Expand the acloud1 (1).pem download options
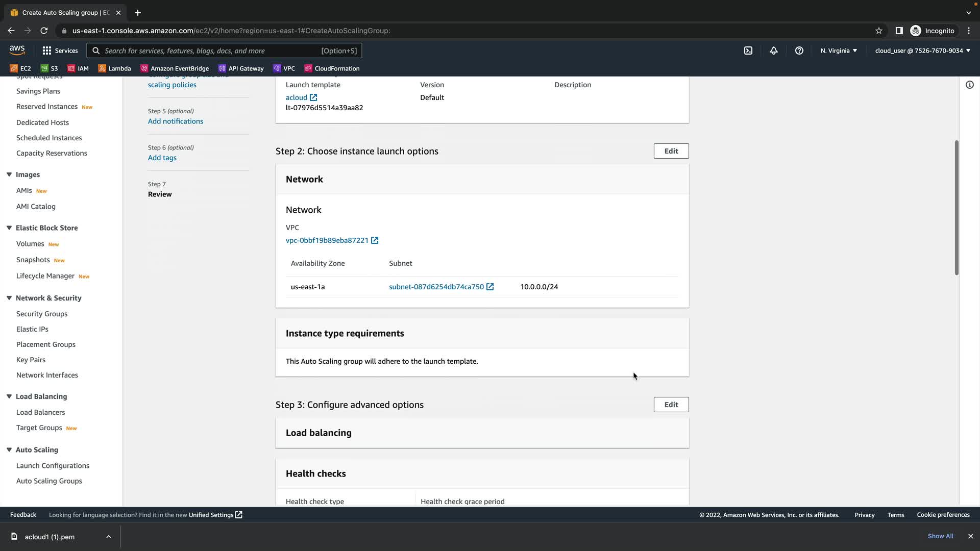The height and width of the screenshot is (551, 980). pos(108,537)
